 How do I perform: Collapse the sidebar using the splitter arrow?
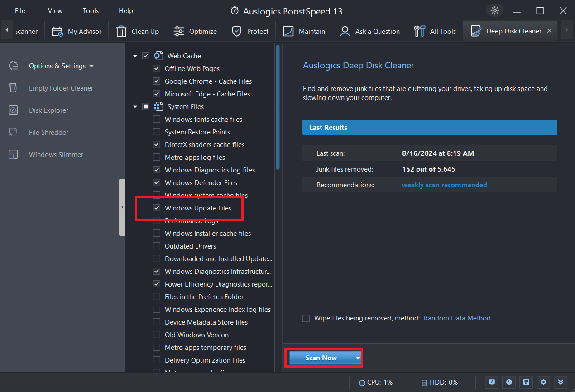click(x=122, y=207)
